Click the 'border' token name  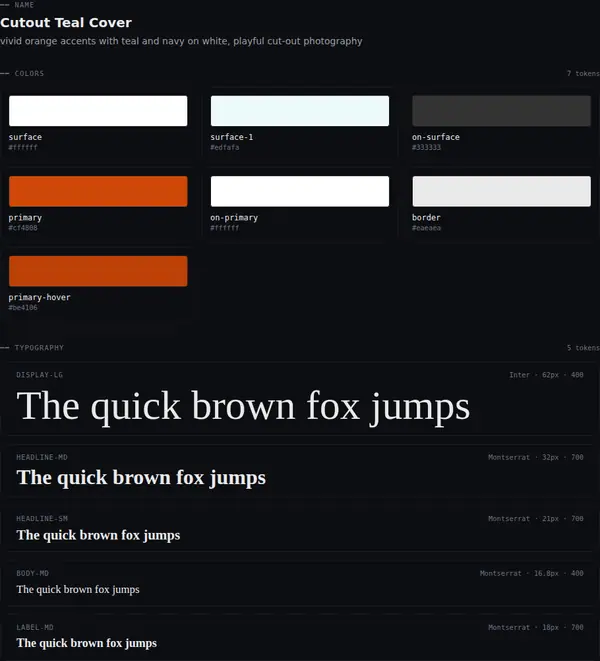click(426, 218)
